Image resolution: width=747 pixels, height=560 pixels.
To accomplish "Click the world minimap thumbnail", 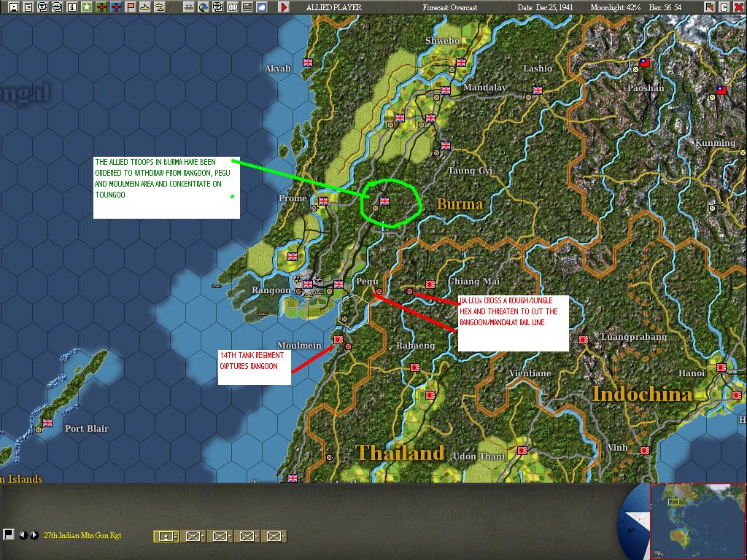I will (697, 521).
